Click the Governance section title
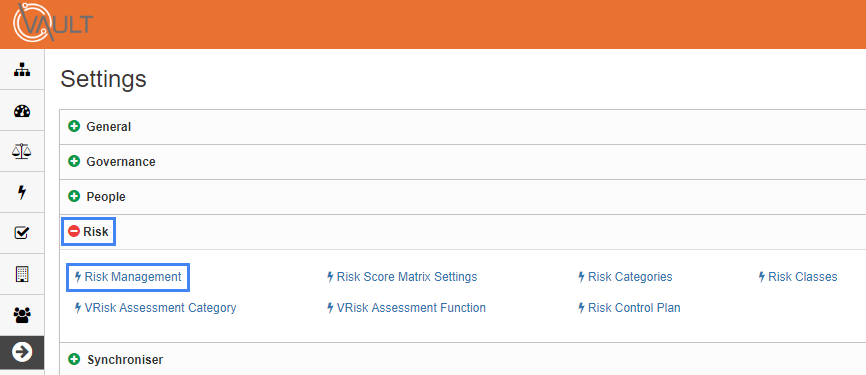The height and width of the screenshot is (375, 866). [121, 162]
